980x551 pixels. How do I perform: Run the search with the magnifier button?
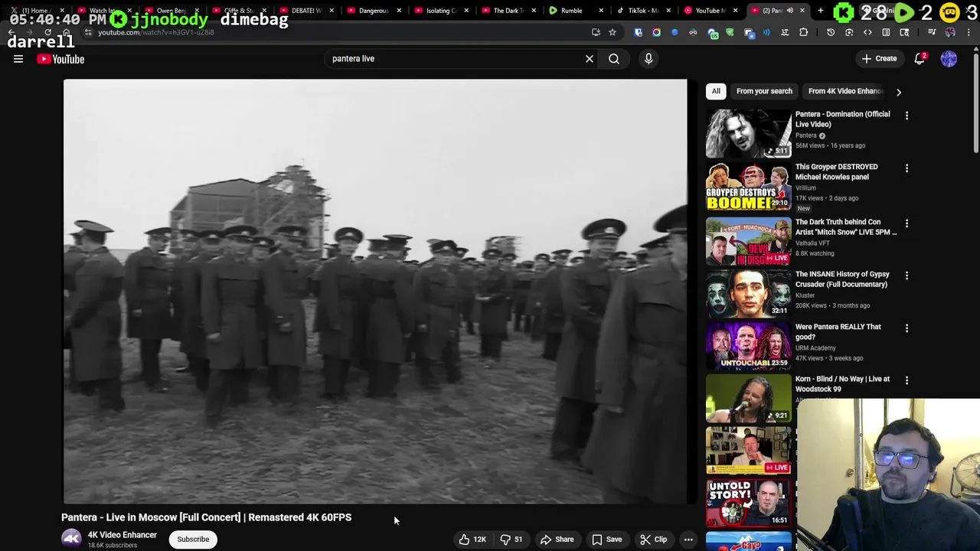click(614, 59)
